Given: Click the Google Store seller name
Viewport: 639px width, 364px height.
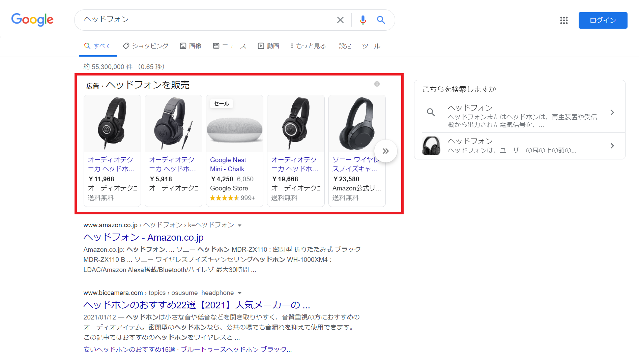Looking at the screenshot, I should [x=229, y=188].
